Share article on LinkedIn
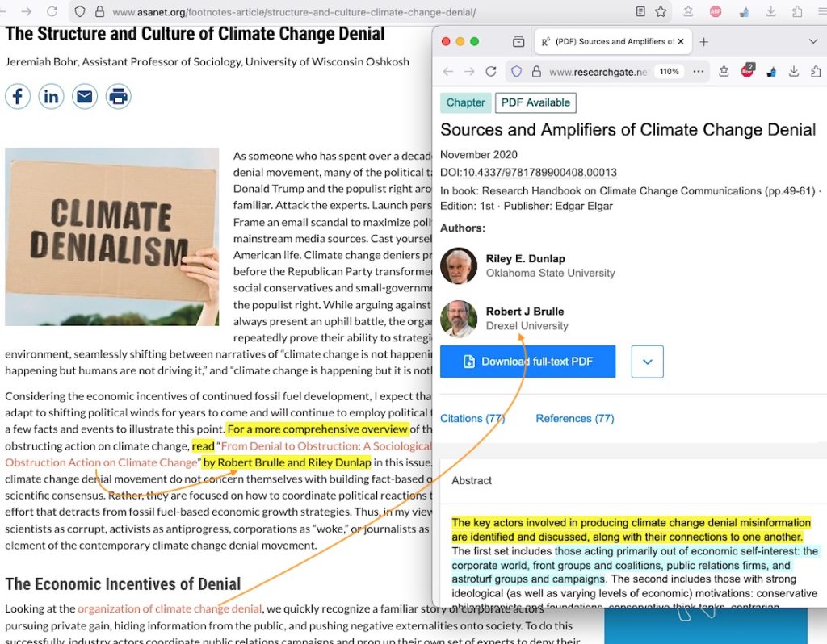 coord(51,97)
